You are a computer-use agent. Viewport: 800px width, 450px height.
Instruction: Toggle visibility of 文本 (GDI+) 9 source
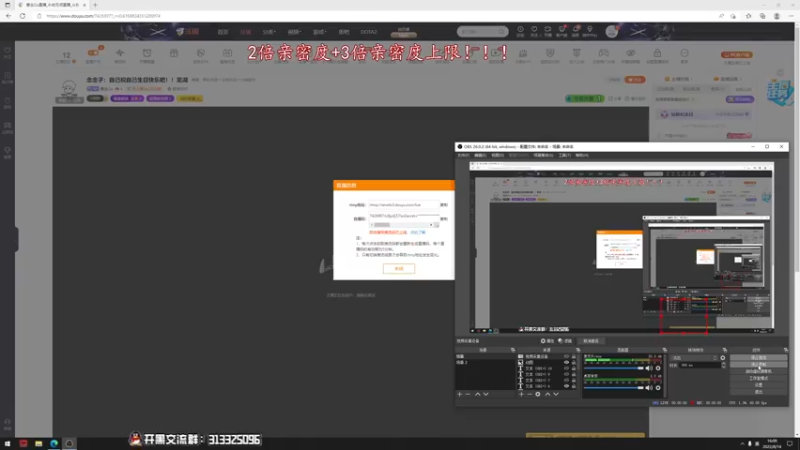[x=566, y=374]
